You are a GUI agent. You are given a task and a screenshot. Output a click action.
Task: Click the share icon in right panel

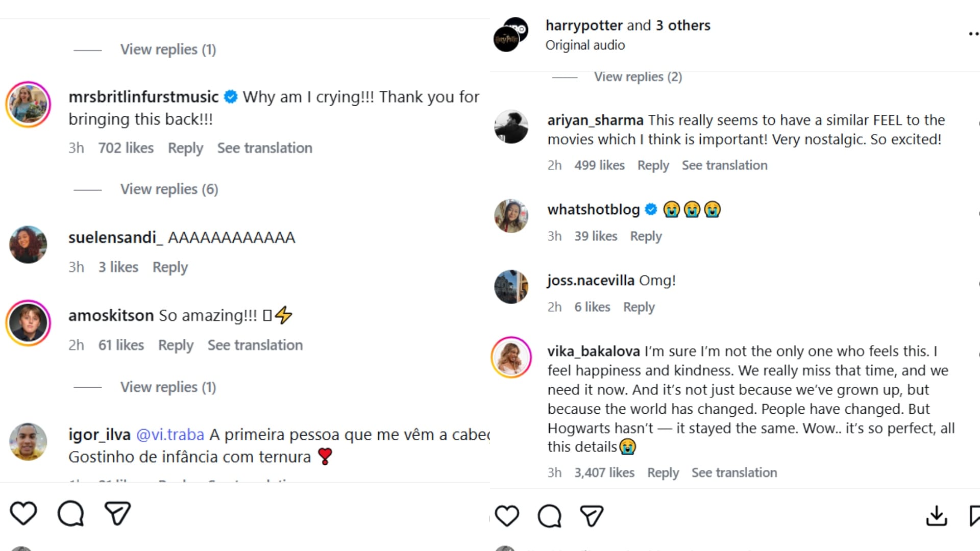click(x=592, y=516)
